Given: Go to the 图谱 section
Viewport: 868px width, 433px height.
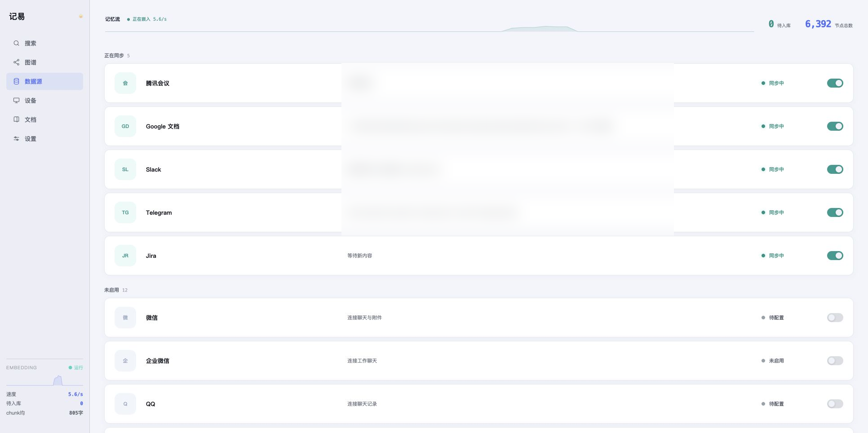Looking at the screenshot, I should point(44,62).
